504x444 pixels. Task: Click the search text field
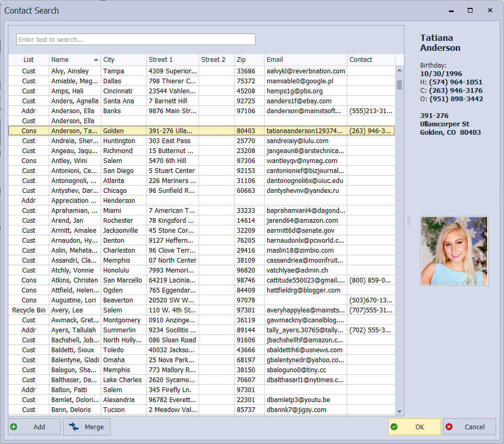pos(136,39)
